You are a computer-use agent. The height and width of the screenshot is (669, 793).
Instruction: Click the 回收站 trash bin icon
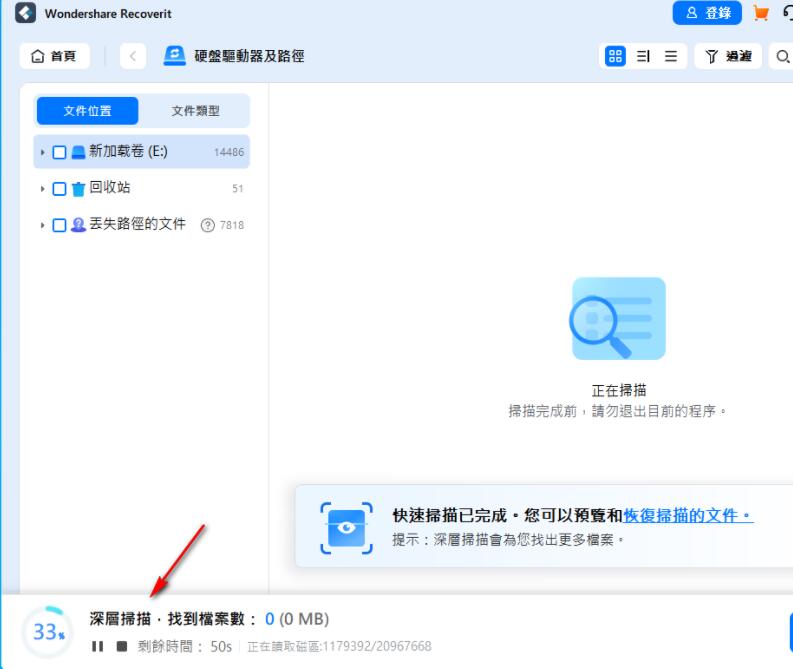[x=78, y=189]
